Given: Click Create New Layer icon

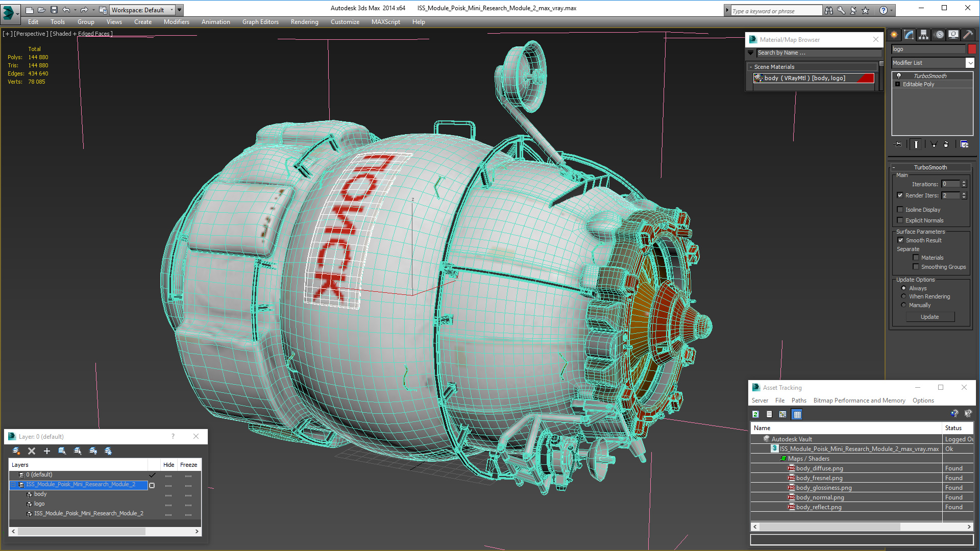Looking at the screenshot, I should pyautogui.click(x=16, y=451).
